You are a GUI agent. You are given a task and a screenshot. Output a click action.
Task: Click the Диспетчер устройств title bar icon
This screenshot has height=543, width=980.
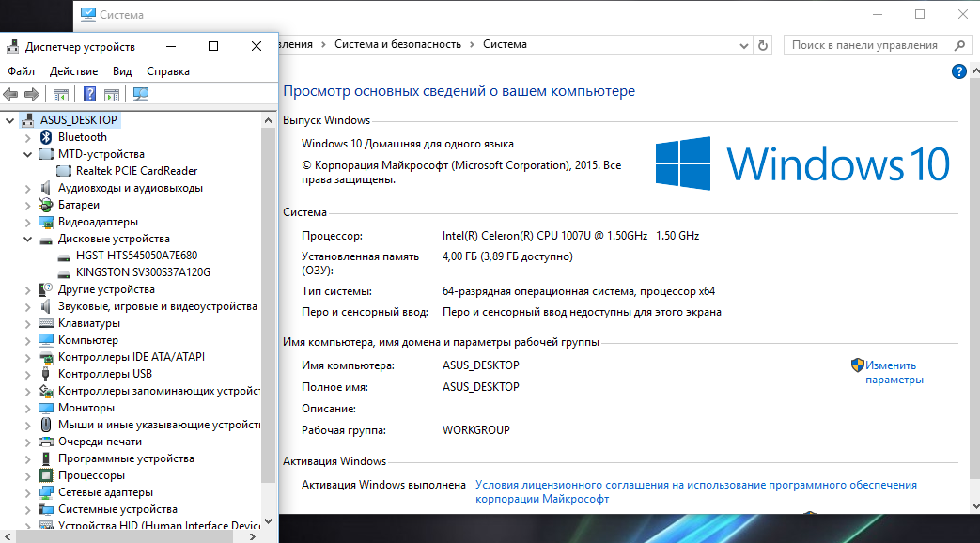click(x=12, y=46)
